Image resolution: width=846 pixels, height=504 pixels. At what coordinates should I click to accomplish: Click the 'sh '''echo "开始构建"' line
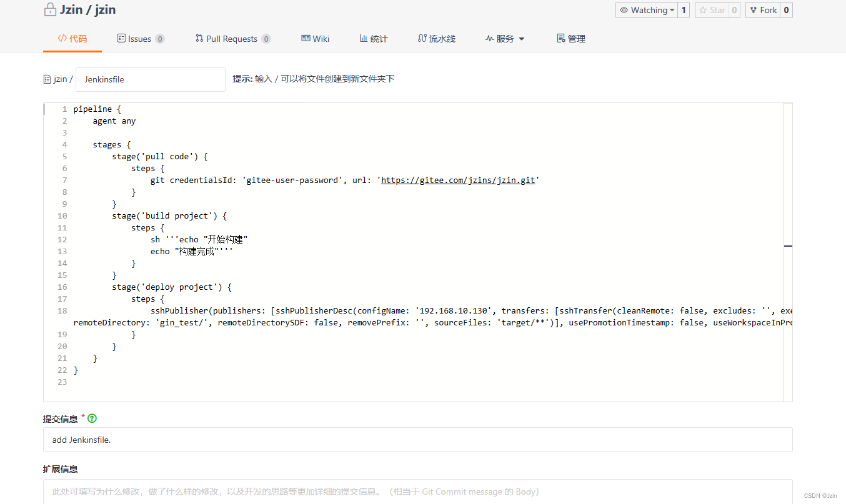[199, 240]
